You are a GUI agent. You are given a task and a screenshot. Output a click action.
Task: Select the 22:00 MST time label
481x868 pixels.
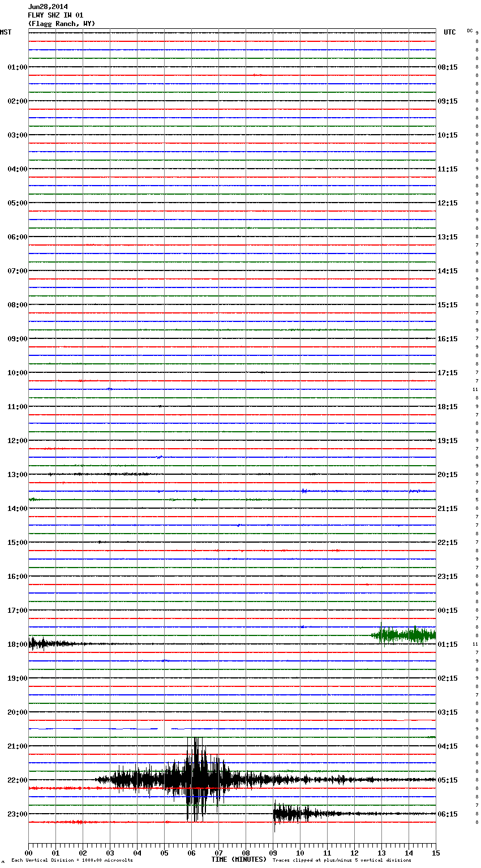[x=17, y=780]
